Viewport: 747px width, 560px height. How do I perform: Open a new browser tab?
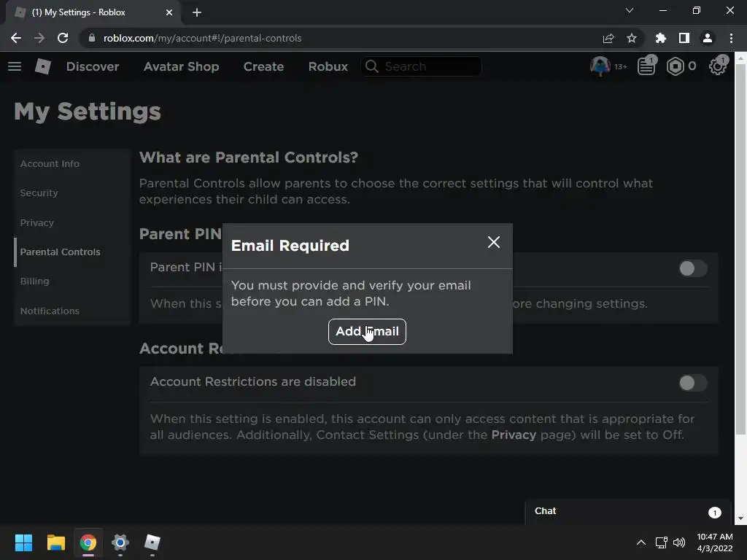(197, 12)
